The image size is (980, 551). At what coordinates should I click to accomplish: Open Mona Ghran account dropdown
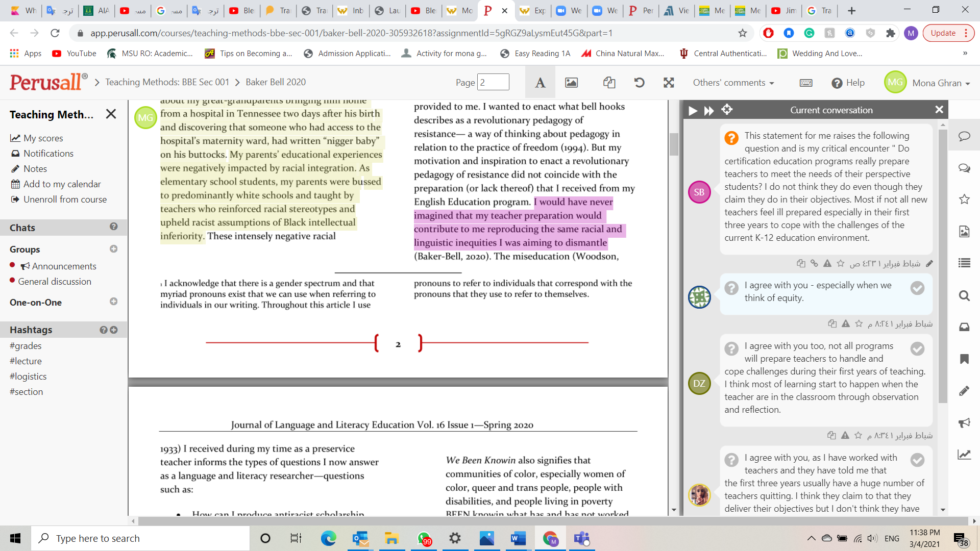941,83
